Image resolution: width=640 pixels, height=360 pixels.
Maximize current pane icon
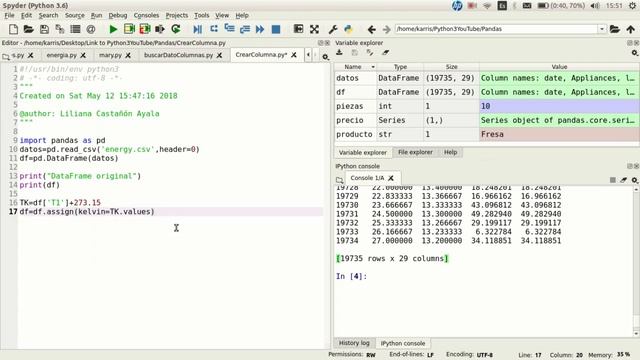[298, 29]
